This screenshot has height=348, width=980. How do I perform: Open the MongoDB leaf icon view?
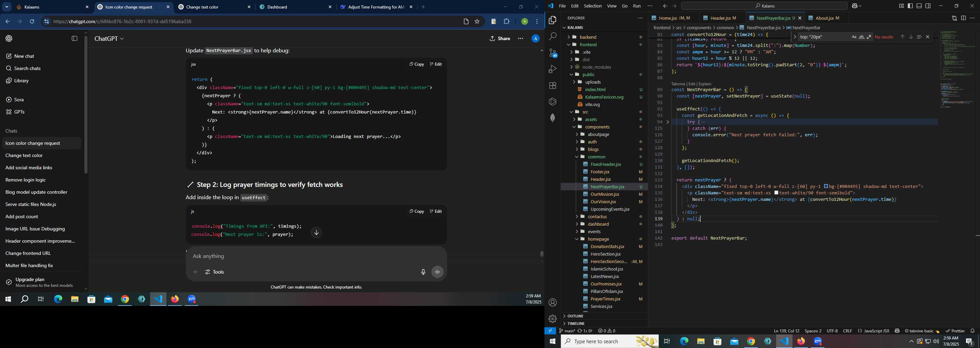(x=552, y=118)
